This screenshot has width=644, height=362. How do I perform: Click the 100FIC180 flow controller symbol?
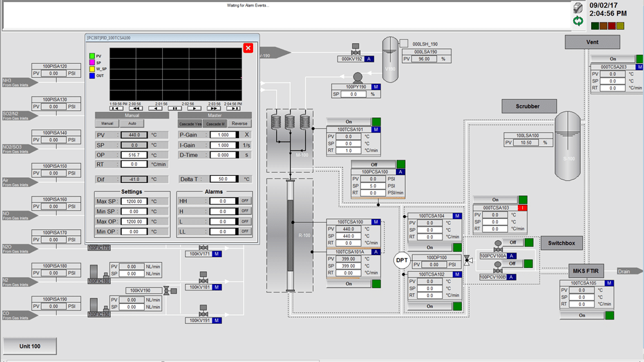click(x=99, y=274)
